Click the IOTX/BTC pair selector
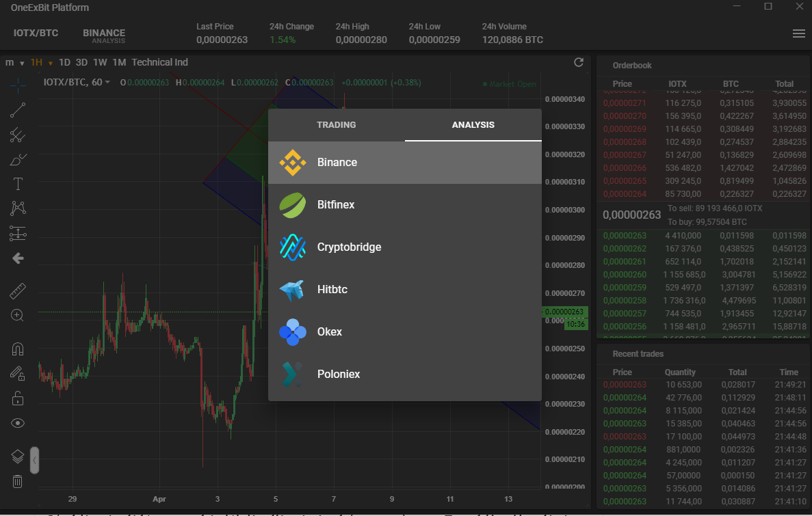 [36, 33]
